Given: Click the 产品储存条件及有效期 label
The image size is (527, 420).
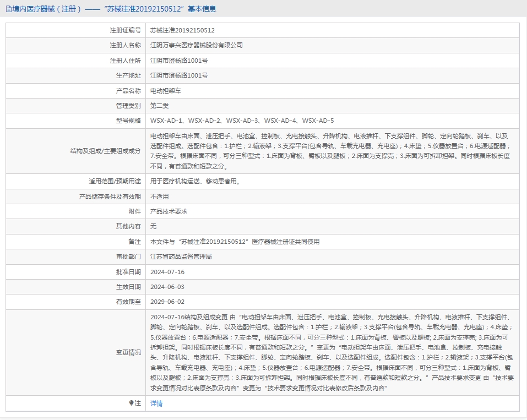Looking at the screenshot, I should coord(110,197).
